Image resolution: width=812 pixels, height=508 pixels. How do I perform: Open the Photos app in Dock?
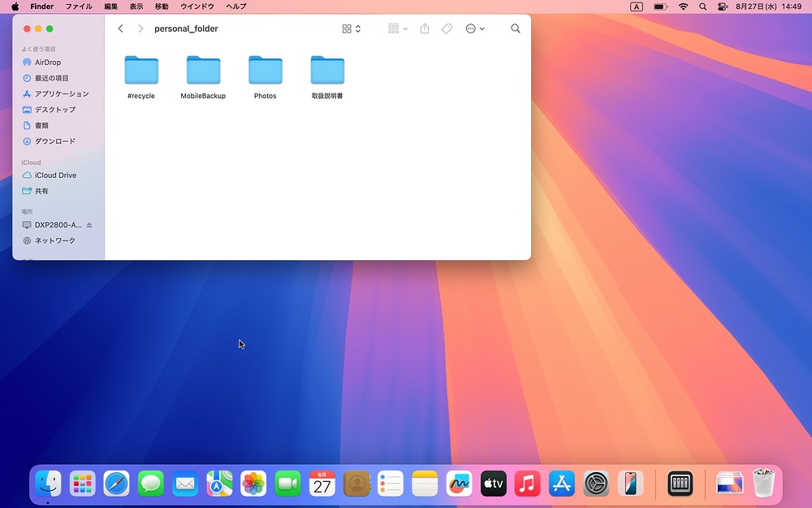[253, 484]
